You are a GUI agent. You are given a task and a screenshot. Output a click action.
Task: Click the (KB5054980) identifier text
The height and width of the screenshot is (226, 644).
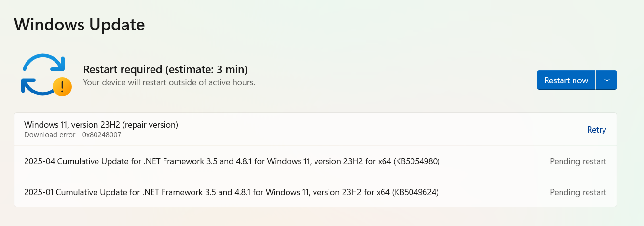pos(416,161)
